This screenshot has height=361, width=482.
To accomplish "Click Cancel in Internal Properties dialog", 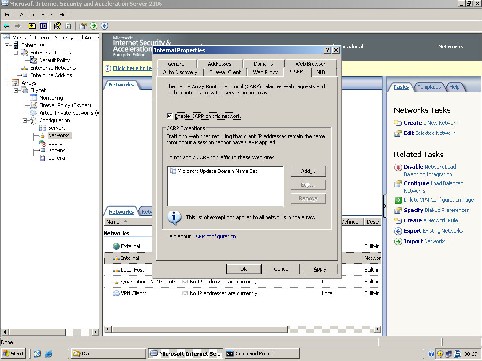I will [281, 269].
